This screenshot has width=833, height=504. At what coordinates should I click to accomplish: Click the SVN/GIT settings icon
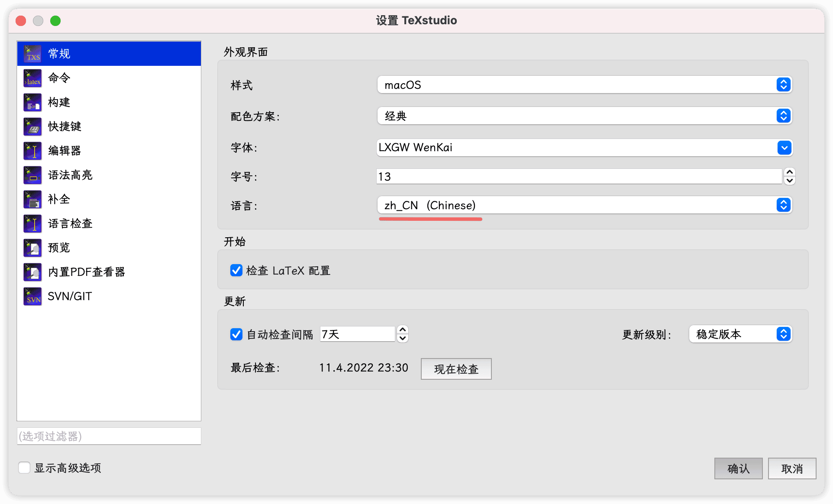[32, 296]
